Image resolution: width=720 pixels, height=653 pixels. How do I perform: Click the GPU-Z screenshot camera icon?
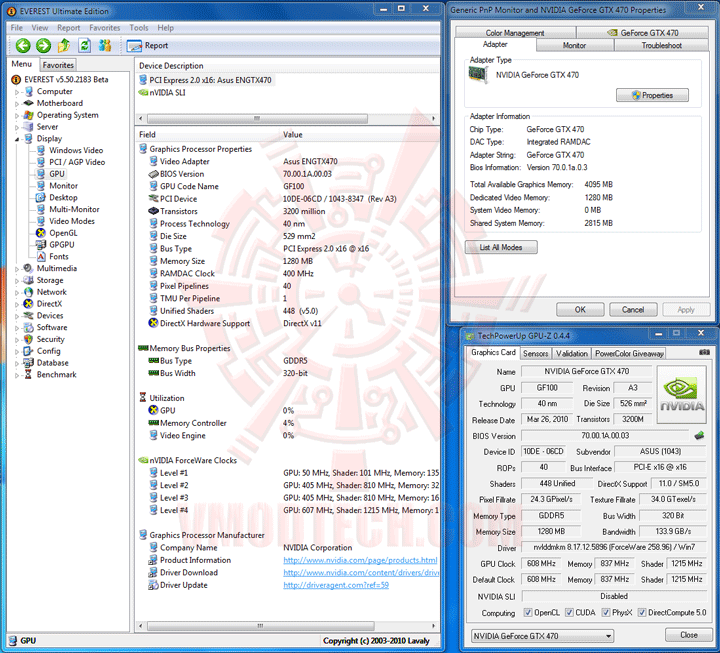coord(704,352)
